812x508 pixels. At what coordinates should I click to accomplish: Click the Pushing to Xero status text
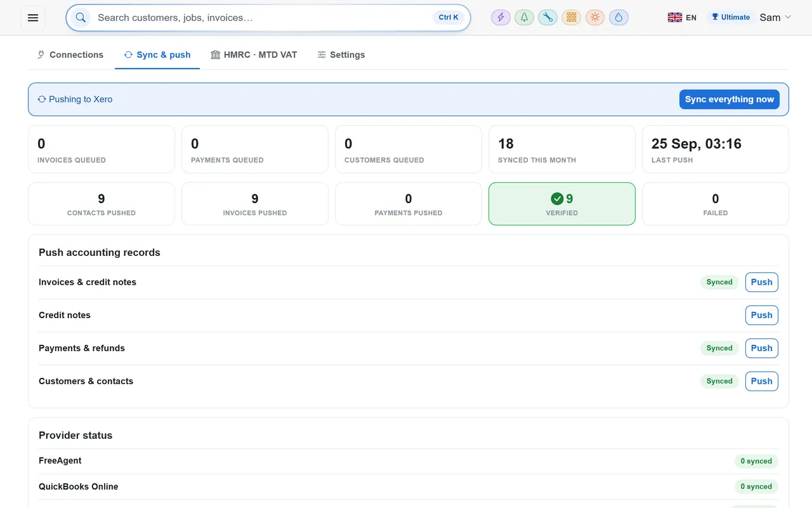pos(81,99)
